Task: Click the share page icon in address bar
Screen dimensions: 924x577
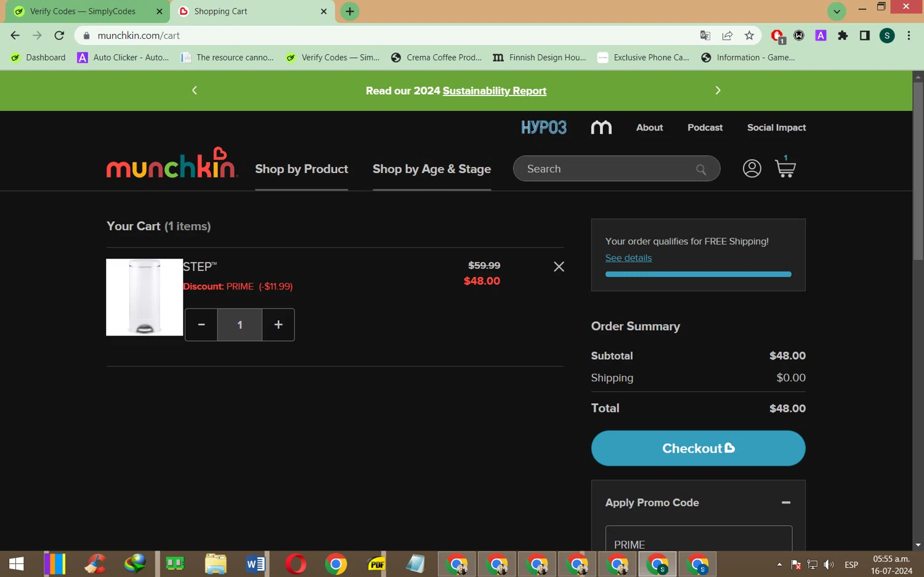Action: pyautogui.click(x=727, y=36)
